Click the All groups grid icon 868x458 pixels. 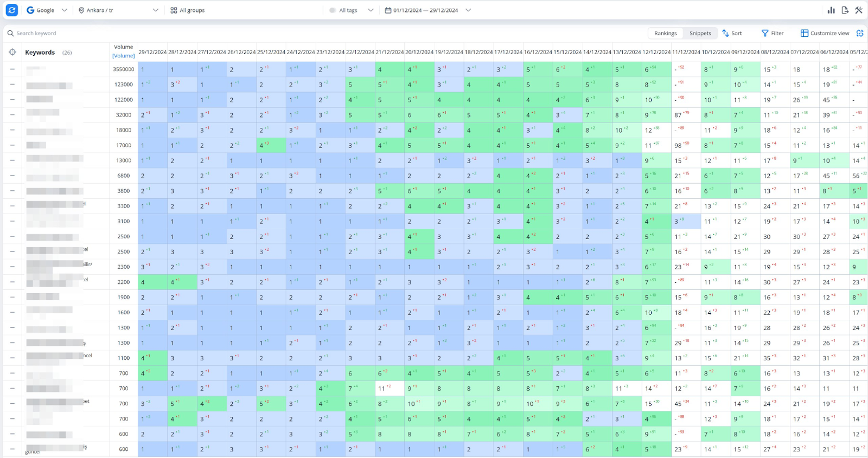pos(174,10)
